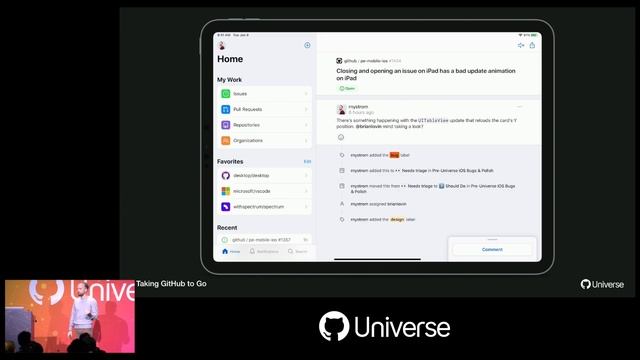Open Pull Requests via its row chevron
The width and height of the screenshot is (640, 360).
pyautogui.click(x=306, y=109)
